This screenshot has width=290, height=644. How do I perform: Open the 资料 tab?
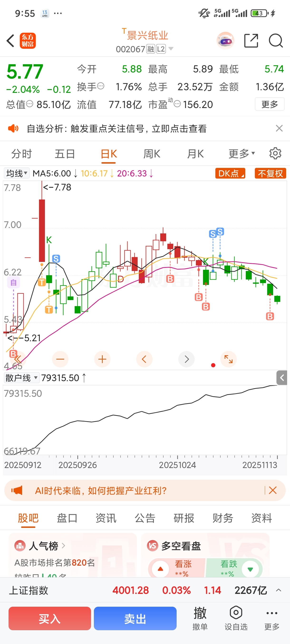click(x=262, y=518)
